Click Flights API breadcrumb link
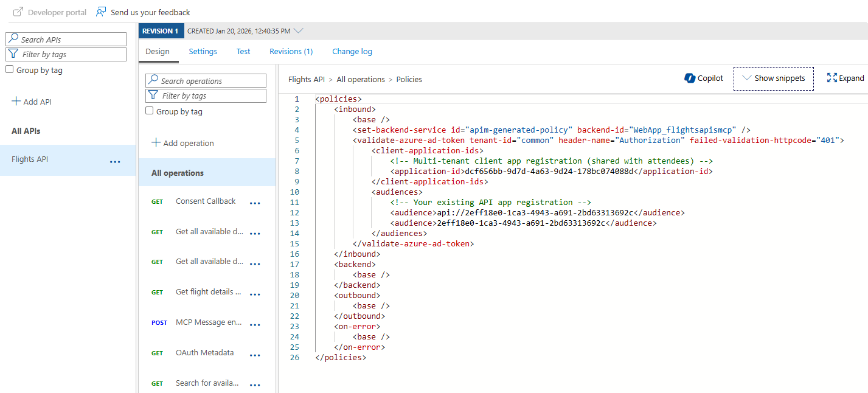The height and width of the screenshot is (393, 868). coord(306,79)
